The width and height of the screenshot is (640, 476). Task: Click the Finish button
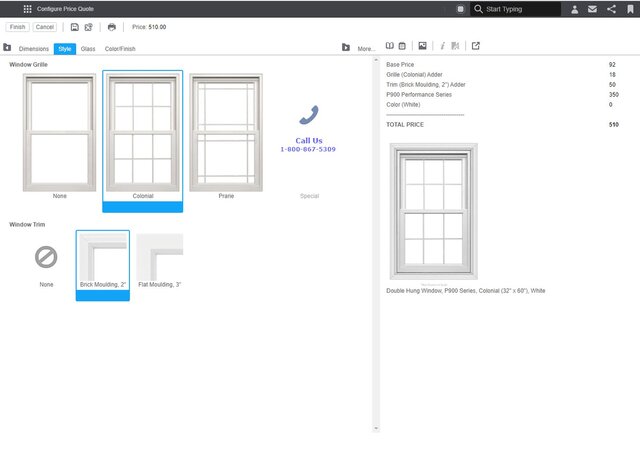(x=18, y=27)
